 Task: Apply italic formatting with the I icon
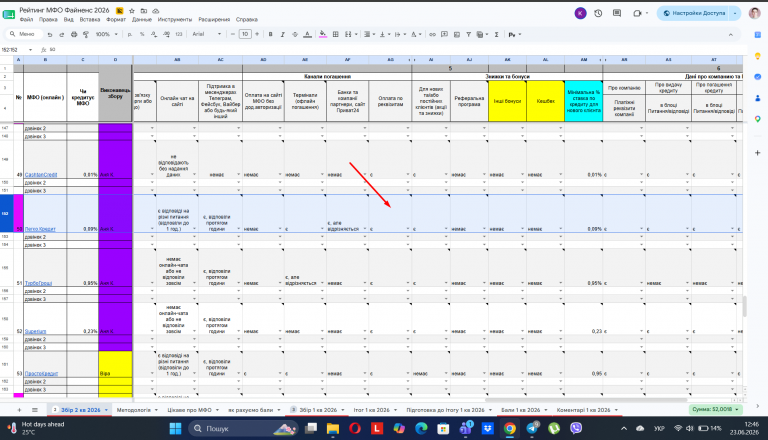coord(283,34)
